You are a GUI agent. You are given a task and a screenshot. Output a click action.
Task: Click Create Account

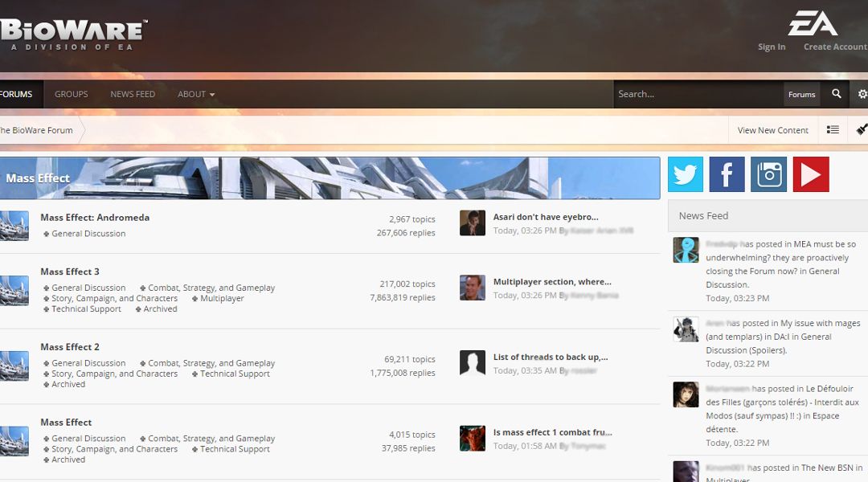(835, 47)
